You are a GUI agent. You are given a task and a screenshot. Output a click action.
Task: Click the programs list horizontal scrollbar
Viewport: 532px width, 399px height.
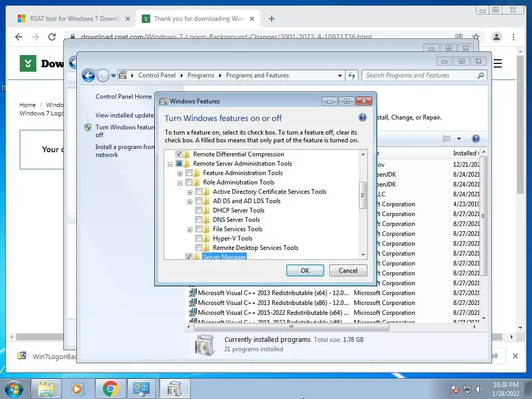(291, 327)
